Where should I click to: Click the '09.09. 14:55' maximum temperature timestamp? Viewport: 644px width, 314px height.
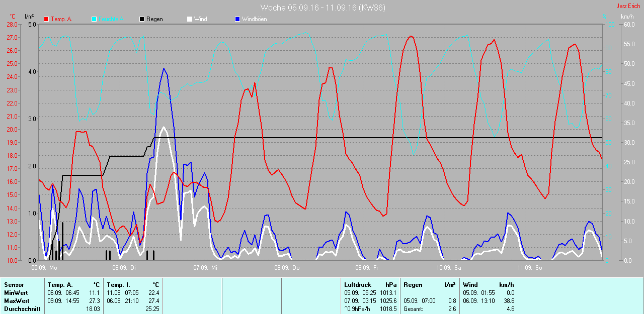coord(63,301)
